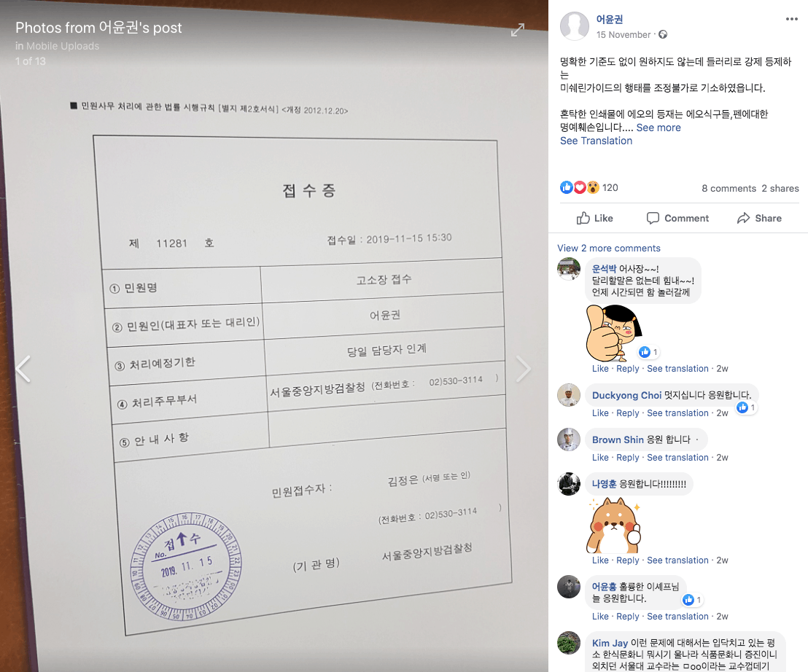The width and height of the screenshot is (808, 672).
Task: Like 나영훈's comment
Action: (x=600, y=560)
